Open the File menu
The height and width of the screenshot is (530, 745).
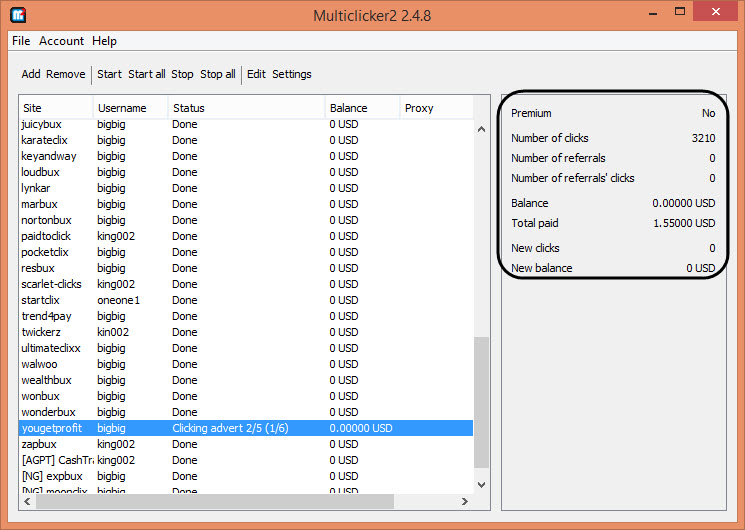coord(21,41)
